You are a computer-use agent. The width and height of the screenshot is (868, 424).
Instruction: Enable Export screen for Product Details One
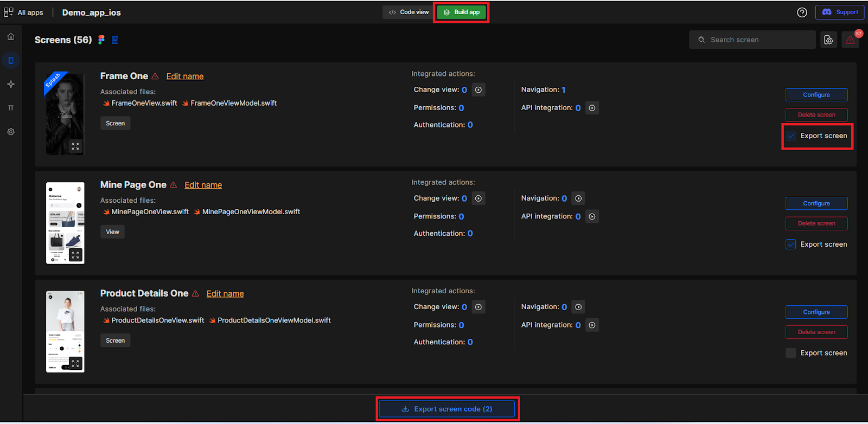coord(791,353)
